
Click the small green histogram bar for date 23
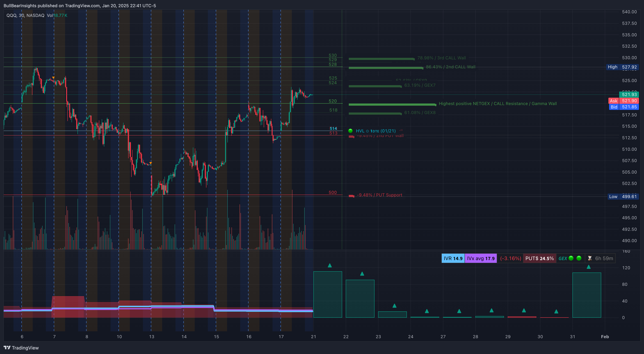pyautogui.click(x=392, y=314)
